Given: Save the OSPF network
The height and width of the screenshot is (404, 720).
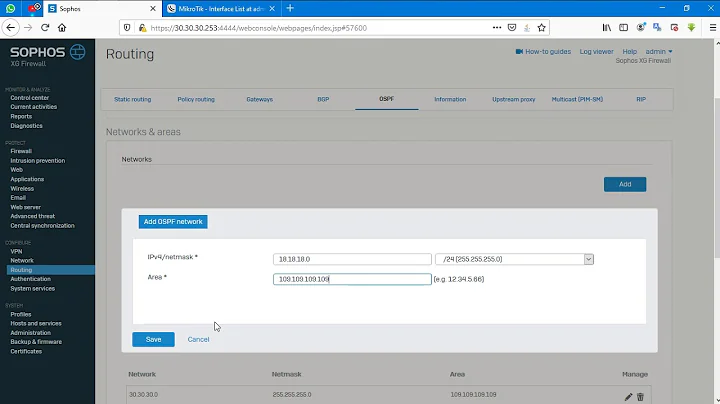Looking at the screenshot, I should 153,339.
